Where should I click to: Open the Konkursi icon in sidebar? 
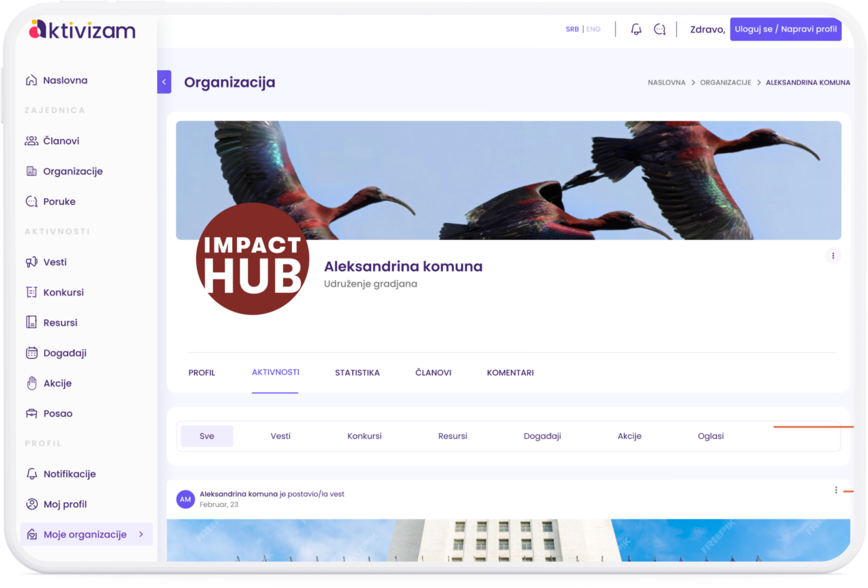click(32, 292)
